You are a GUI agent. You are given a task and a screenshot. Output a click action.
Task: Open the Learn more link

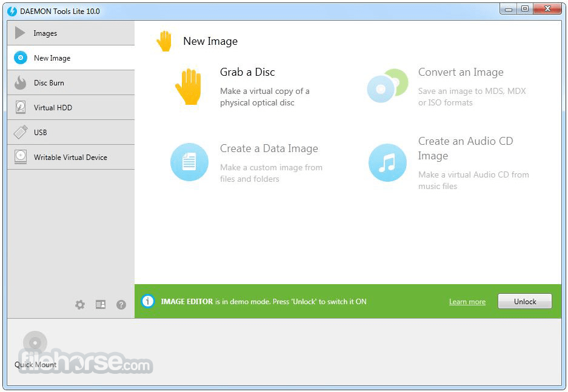(467, 301)
